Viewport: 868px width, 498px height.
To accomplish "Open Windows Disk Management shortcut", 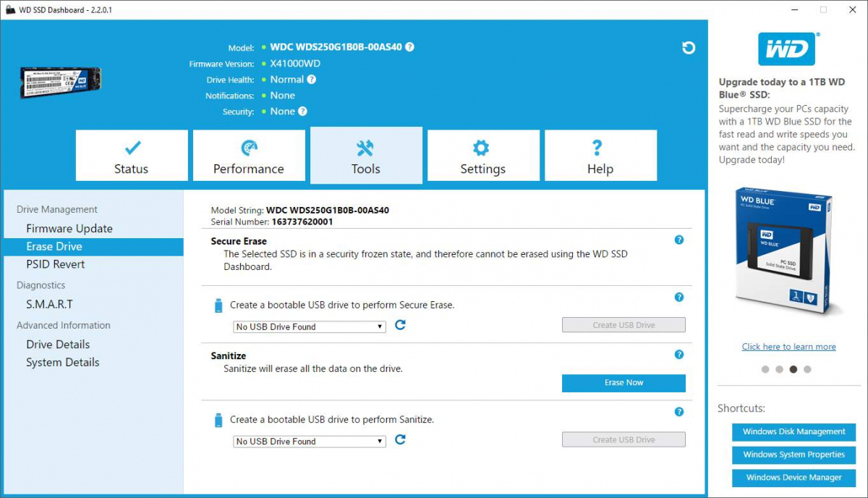I will (793, 431).
